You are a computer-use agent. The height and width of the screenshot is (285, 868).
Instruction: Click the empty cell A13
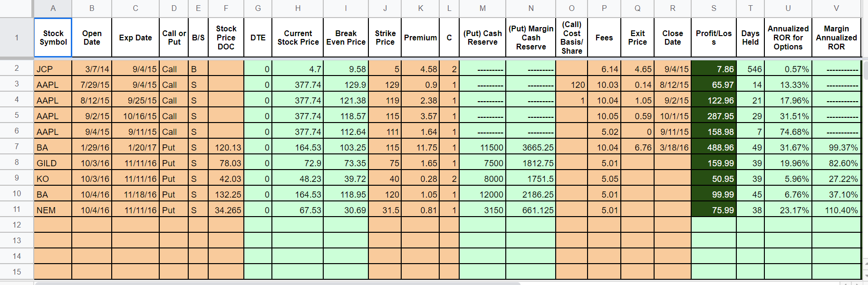coord(53,240)
